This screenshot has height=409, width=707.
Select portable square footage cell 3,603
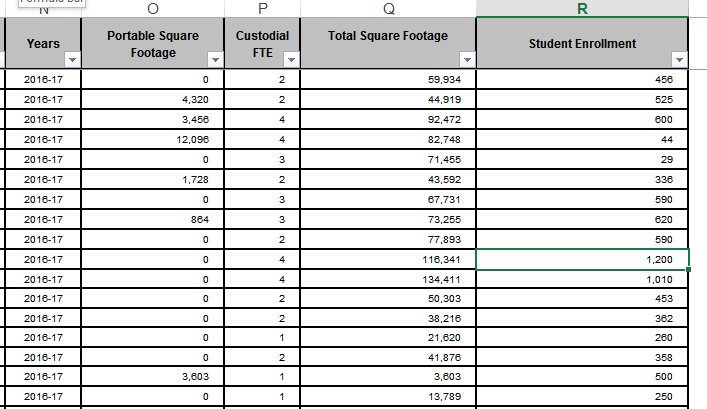pyautogui.click(x=153, y=377)
